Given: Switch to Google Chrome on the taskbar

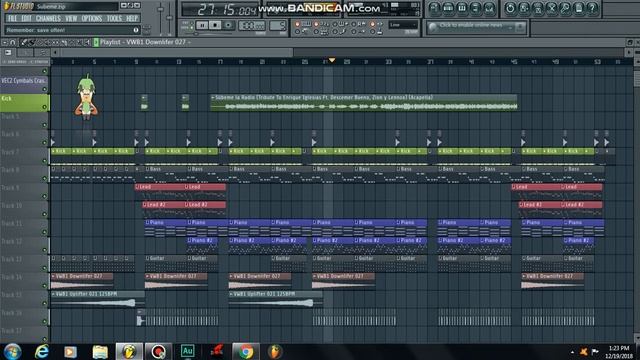Looking at the screenshot, I should [x=246, y=351].
